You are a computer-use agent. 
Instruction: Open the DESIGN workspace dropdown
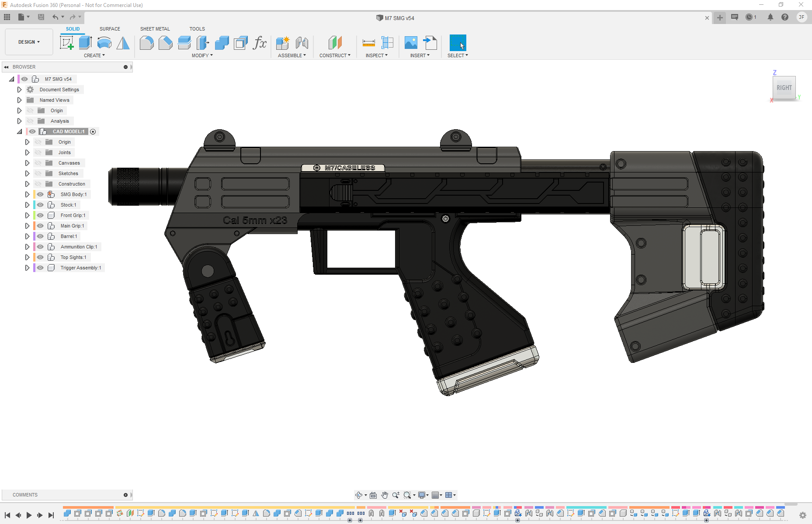coord(29,42)
